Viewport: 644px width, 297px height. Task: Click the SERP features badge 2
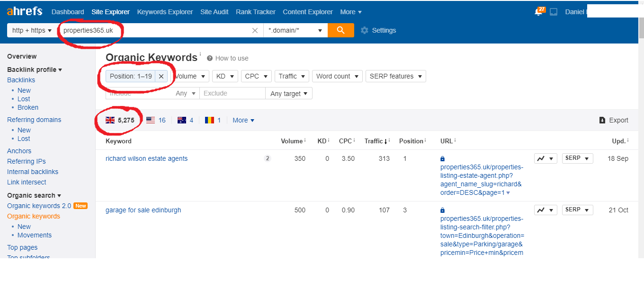pos(267,158)
